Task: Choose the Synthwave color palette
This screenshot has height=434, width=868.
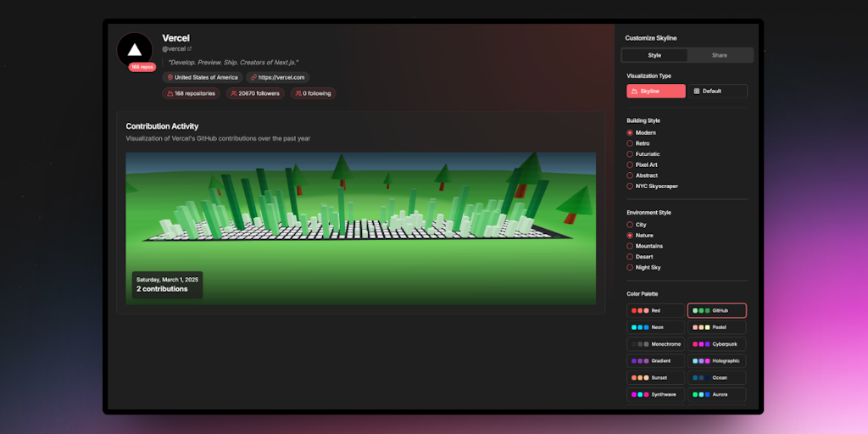Action: coord(655,395)
